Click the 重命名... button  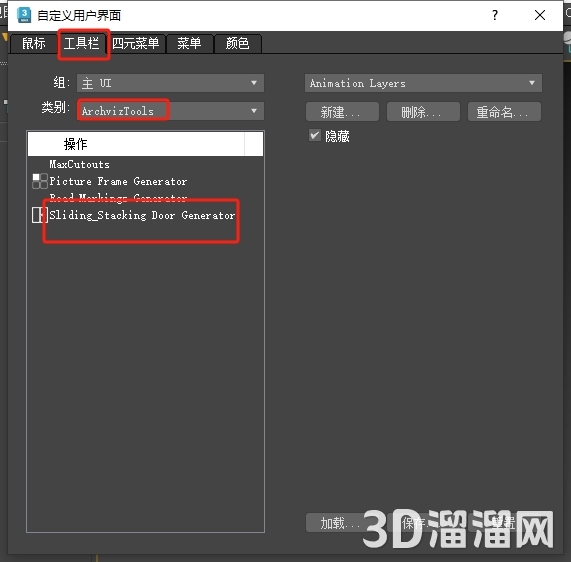[504, 111]
